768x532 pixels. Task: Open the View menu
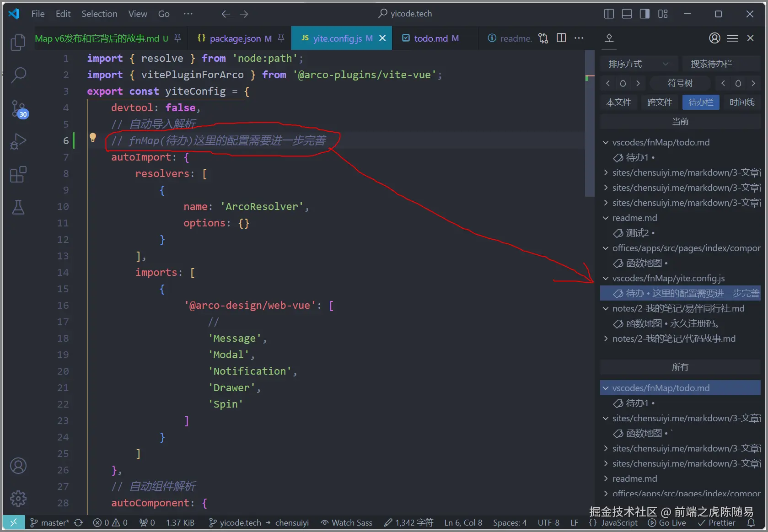pyautogui.click(x=138, y=14)
